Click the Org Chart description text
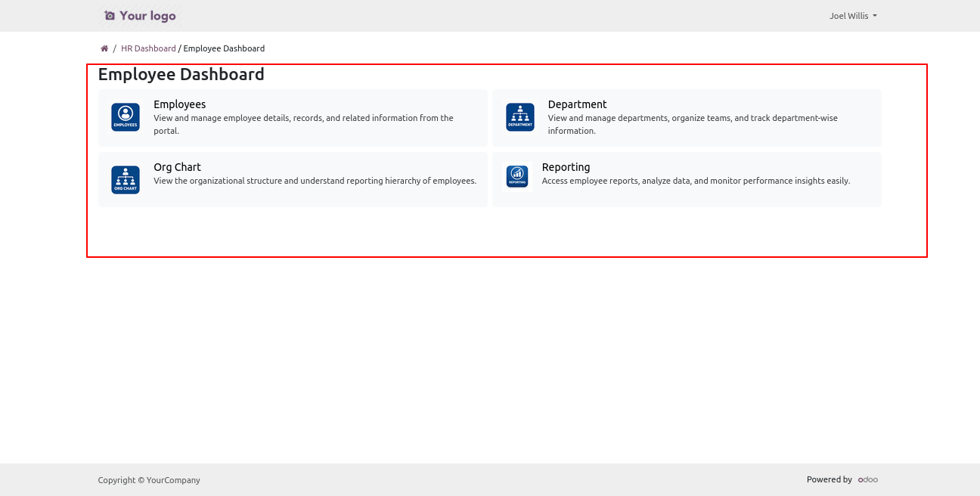Viewport: 980px width, 496px height. pos(315,181)
